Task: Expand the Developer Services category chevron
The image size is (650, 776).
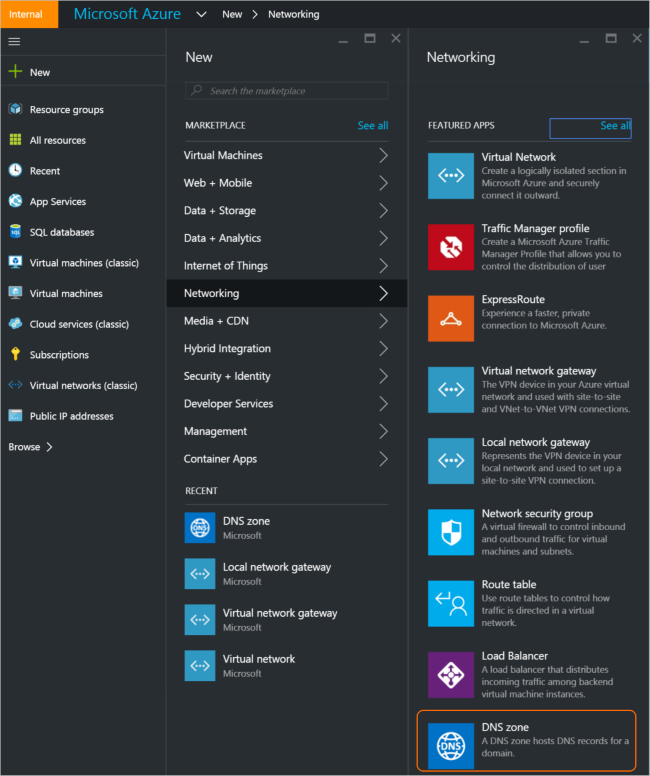Action: pyautogui.click(x=384, y=404)
